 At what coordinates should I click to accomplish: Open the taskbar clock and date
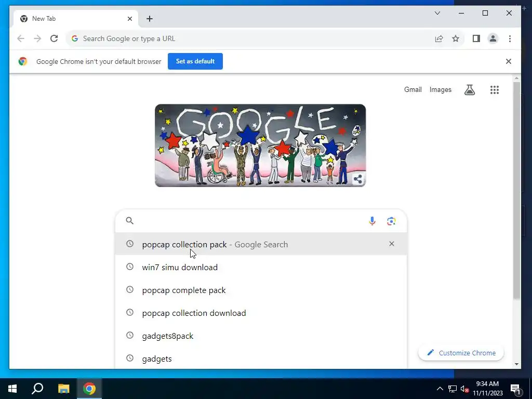[487, 389]
